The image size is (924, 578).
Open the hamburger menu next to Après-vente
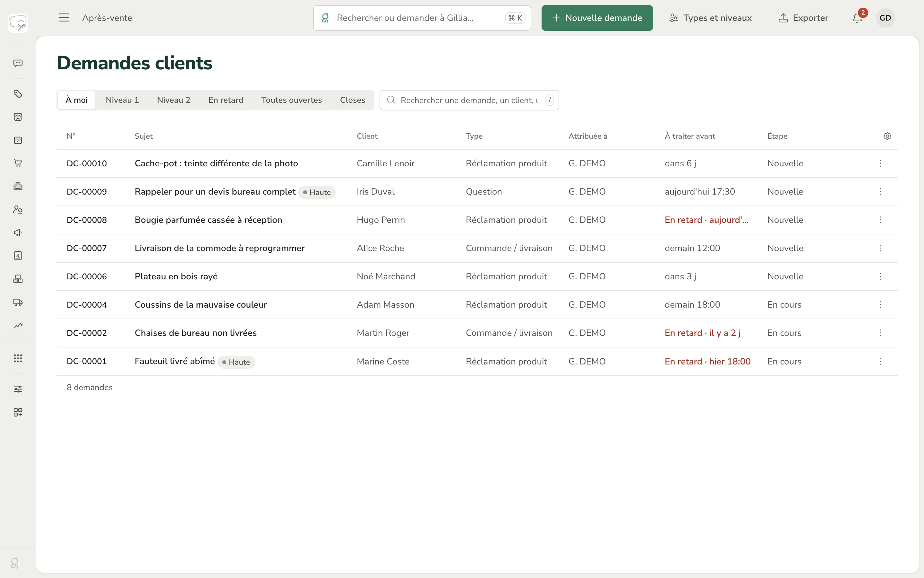pyautogui.click(x=64, y=18)
